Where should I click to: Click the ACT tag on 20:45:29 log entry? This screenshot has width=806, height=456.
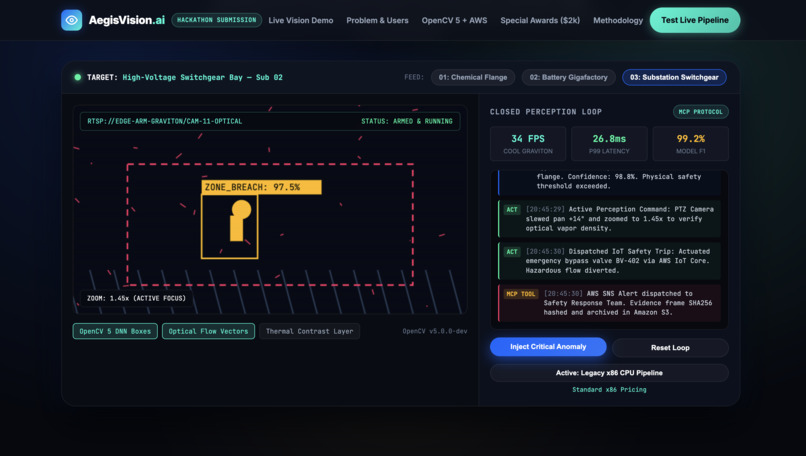pyautogui.click(x=512, y=209)
